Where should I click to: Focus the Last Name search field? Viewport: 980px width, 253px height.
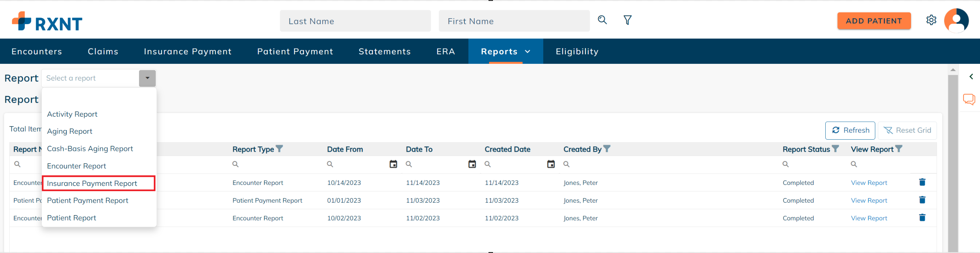(x=355, y=21)
